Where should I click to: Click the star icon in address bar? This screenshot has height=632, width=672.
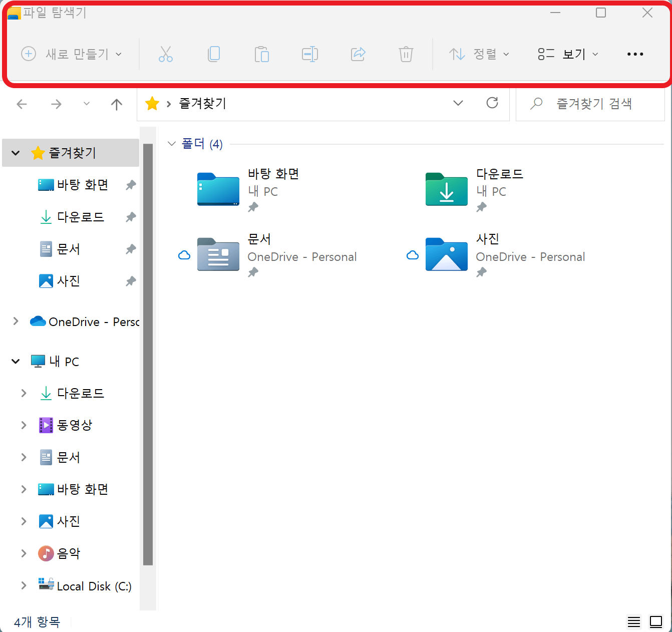152,104
